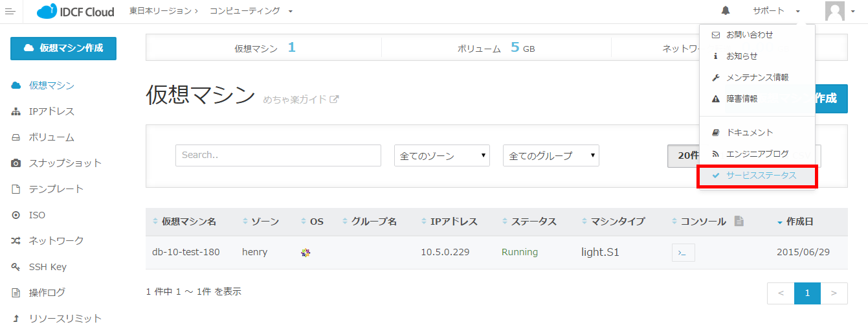Open the hamburger menu icon

pos(10,12)
